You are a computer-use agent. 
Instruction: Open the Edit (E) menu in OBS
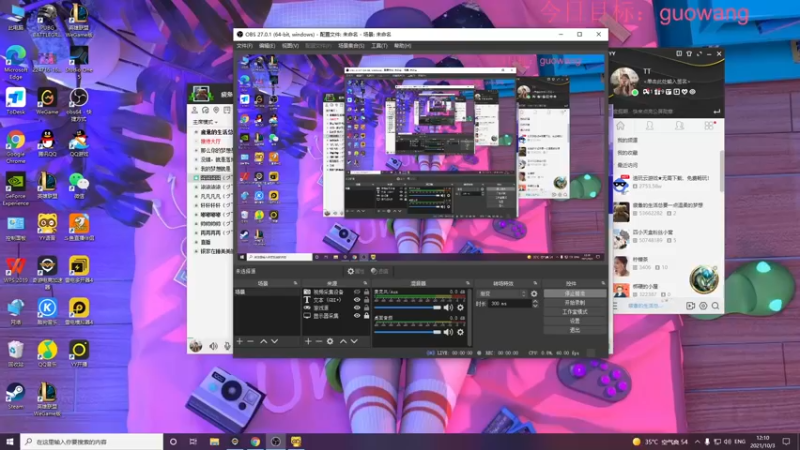(x=267, y=46)
